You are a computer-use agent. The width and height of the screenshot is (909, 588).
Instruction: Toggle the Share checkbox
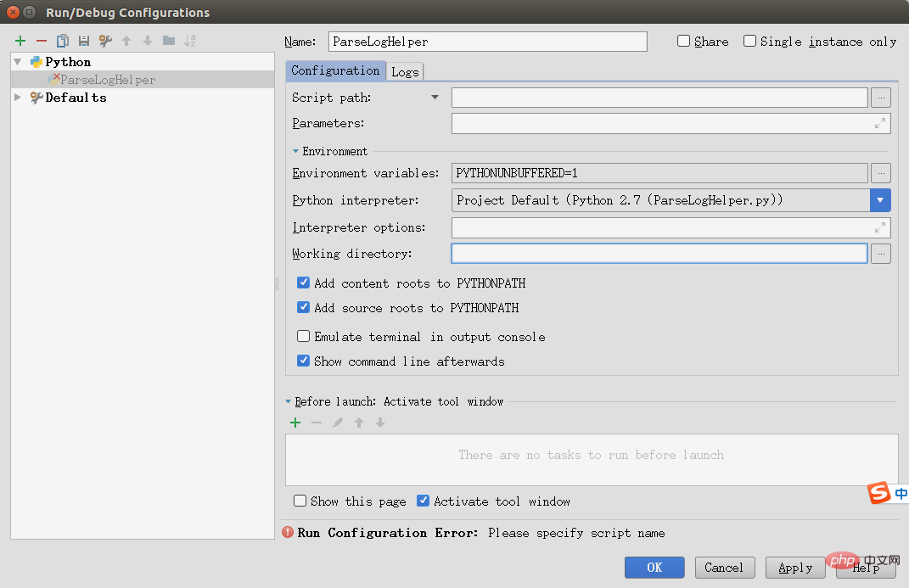click(683, 41)
